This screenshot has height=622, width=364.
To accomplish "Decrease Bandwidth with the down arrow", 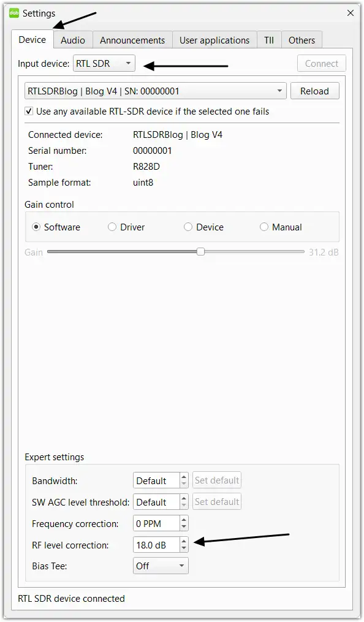I will (x=184, y=484).
